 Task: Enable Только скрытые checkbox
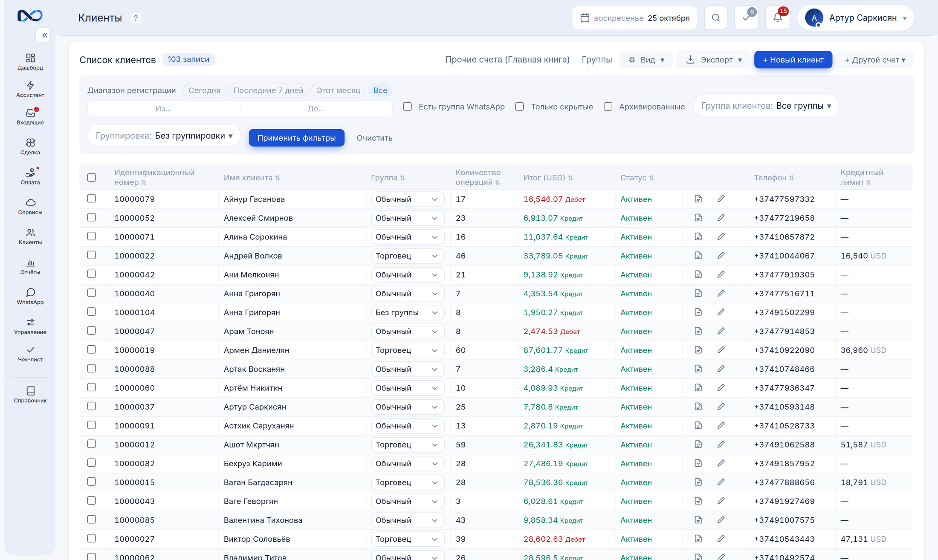(x=519, y=107)
